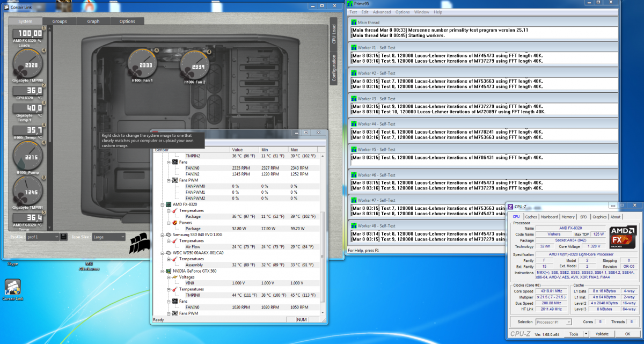Switch to the Mainboard tab in CPU-Z
This screenshot has width=644, height=344.
549,217
